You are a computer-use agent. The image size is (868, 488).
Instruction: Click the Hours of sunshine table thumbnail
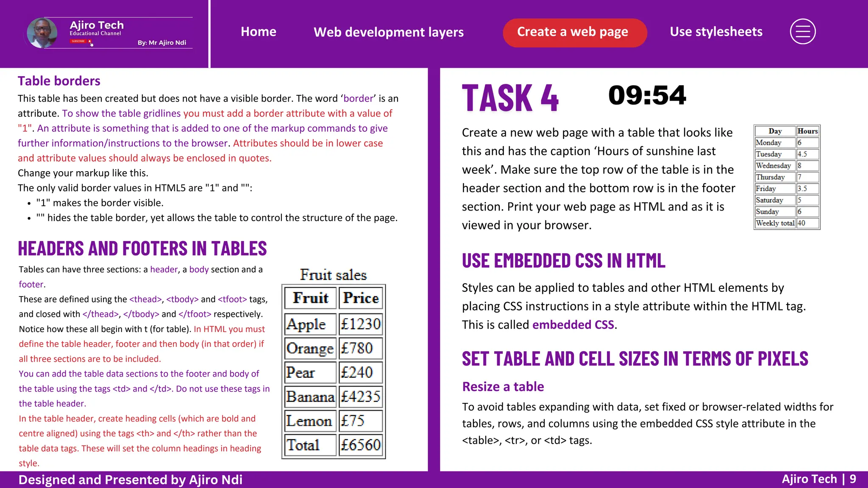(787, 177)
